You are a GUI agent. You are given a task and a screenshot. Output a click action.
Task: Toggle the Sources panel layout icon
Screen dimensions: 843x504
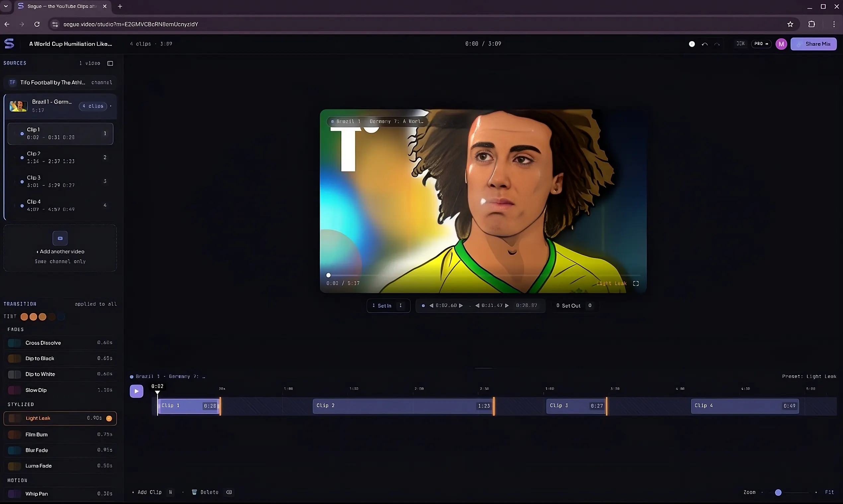point(110,63)
